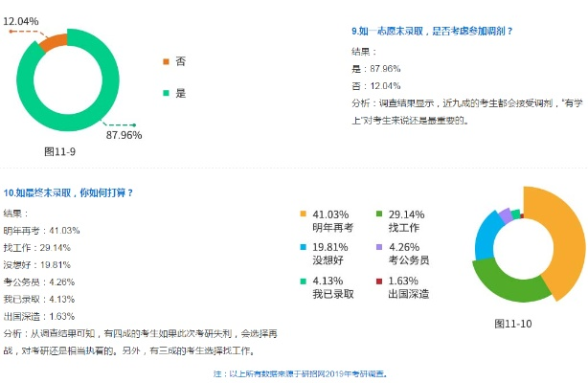Select the teal 4.13% 我已录取 legend square
Screen dimensions: 588x383
pos(303,281)
